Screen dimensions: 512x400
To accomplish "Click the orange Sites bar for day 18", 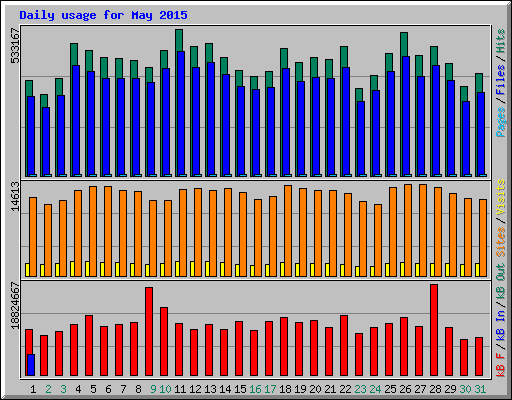I will [288, 231].
